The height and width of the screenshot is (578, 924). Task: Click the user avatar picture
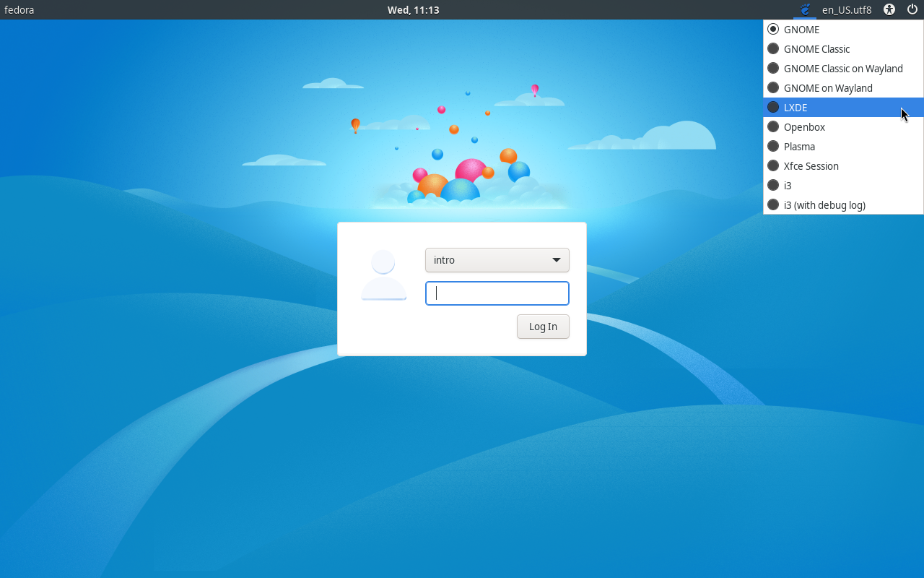point(383,275)
